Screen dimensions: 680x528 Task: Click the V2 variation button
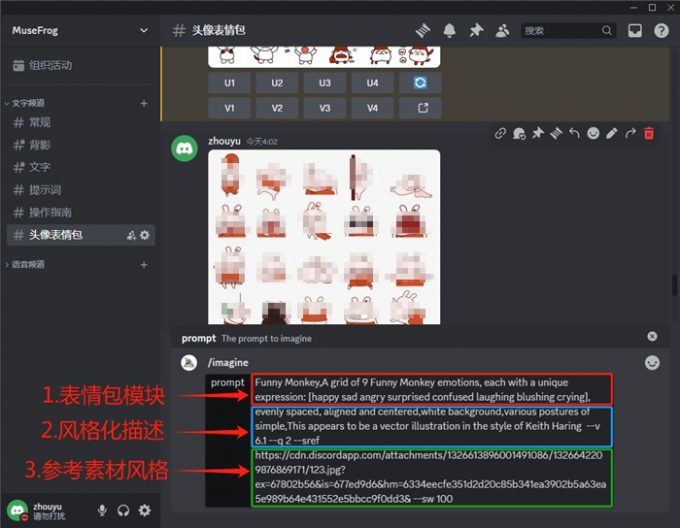click(277, 108)
